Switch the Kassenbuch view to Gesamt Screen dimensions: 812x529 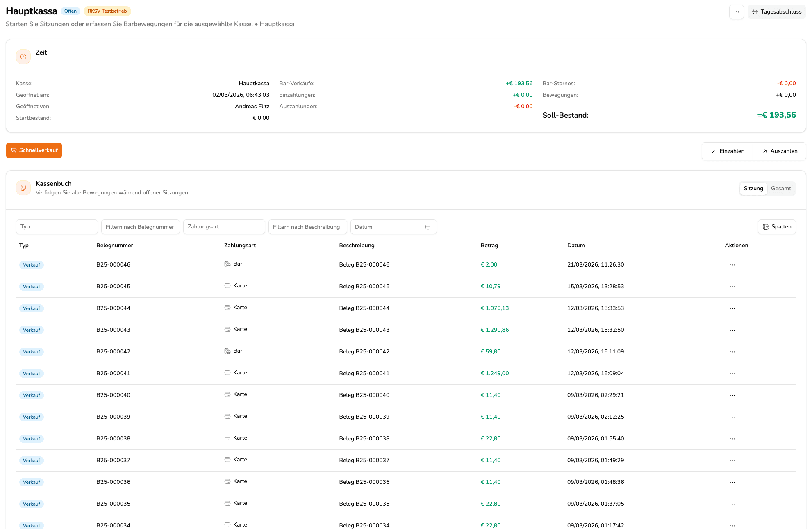pyautogui.click(x=780, y=189)
